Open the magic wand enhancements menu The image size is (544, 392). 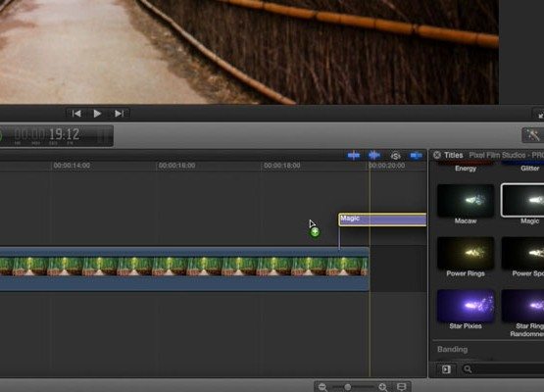pos(532,135)
